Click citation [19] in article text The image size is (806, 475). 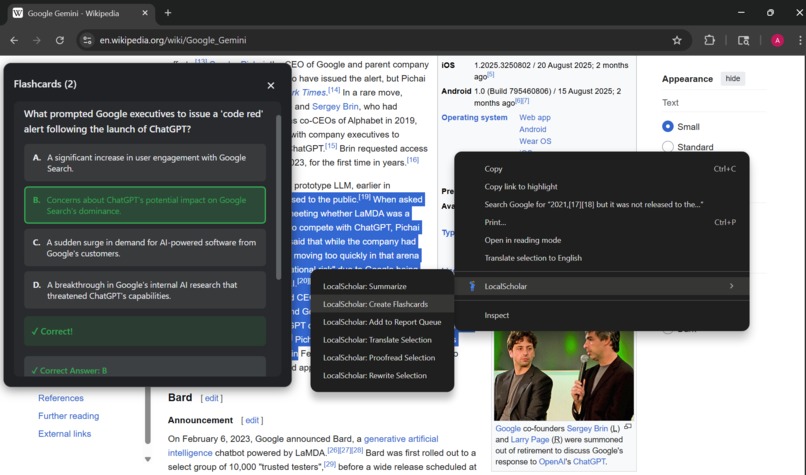(x=365, y=197)
